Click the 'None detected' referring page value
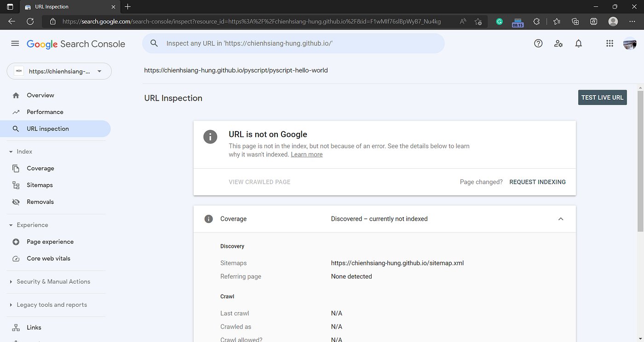The width and height of the screenshot is (644, 342). 351,276
